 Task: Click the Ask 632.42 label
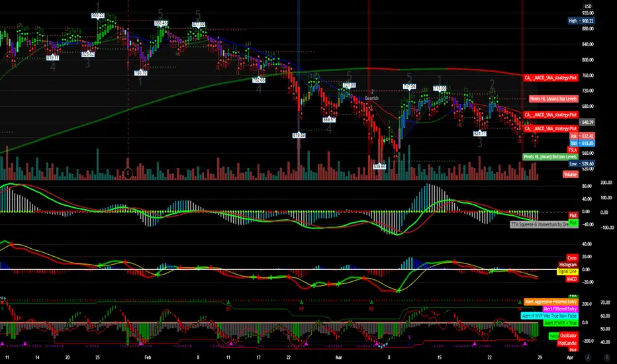pyautogui.click(x=582, y=136)
